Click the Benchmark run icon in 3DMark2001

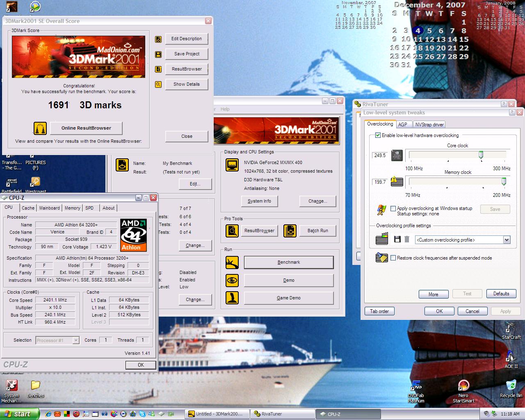coord(232,262)
